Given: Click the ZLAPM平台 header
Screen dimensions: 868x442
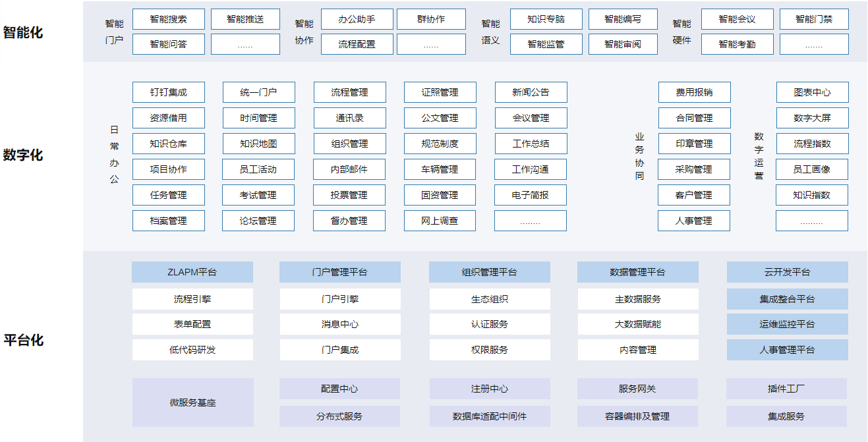Looking at the screenshot, I should 192,272.
